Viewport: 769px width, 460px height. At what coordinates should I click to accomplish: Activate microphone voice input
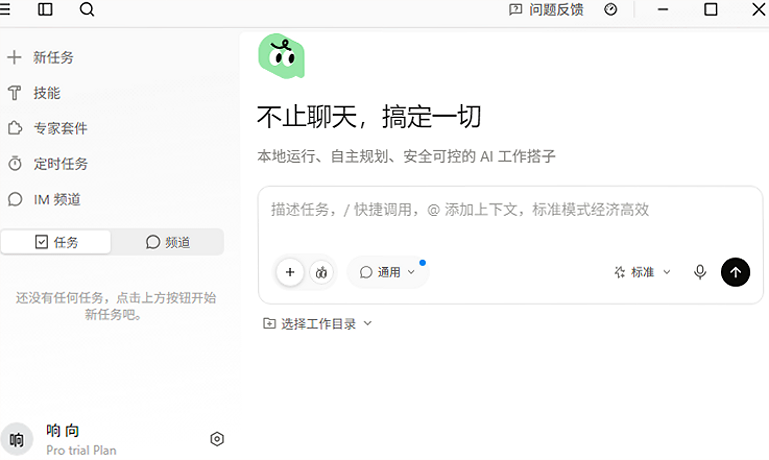(700, 272)
